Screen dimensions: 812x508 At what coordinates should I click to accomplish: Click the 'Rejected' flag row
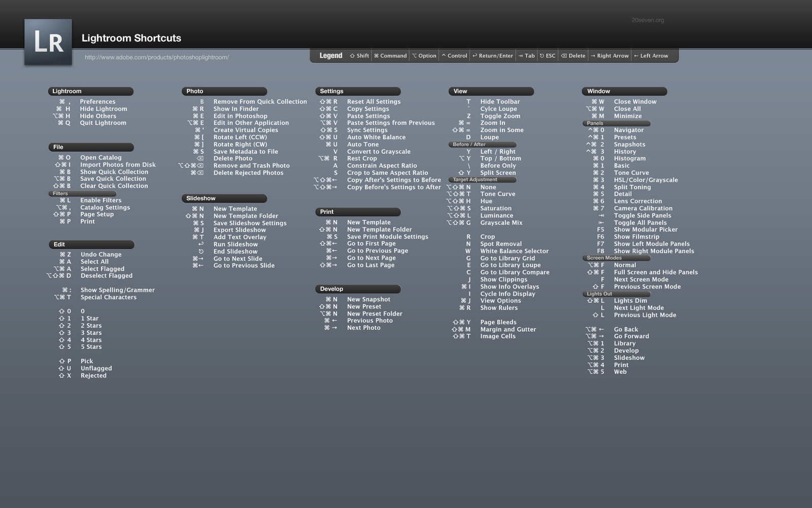tap(82, 375)
